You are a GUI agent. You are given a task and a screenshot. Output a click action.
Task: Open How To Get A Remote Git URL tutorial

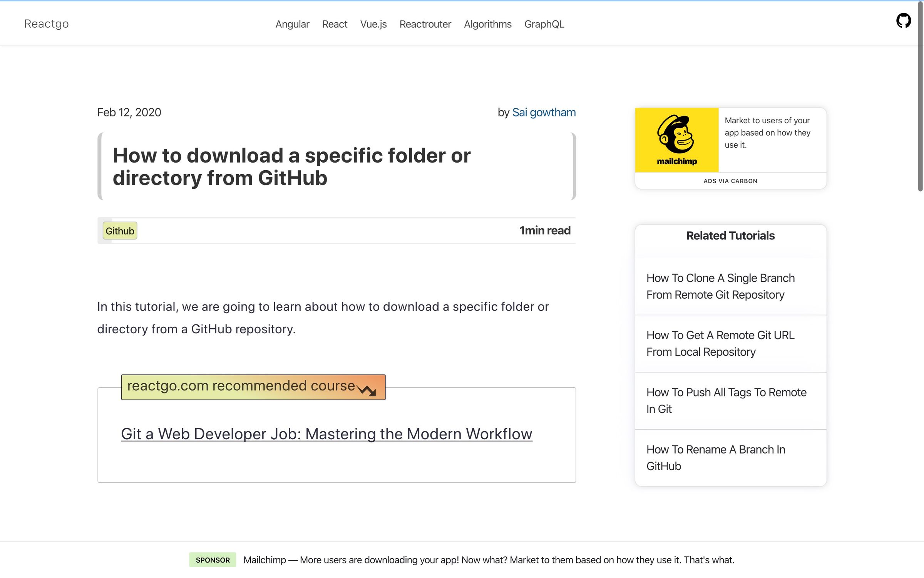click(720, 343)
